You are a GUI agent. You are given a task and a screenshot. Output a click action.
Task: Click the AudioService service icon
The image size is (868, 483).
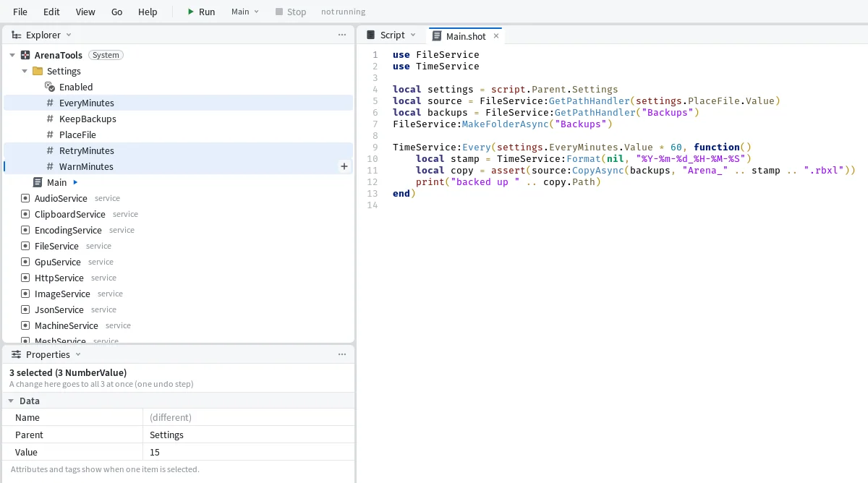25,198
